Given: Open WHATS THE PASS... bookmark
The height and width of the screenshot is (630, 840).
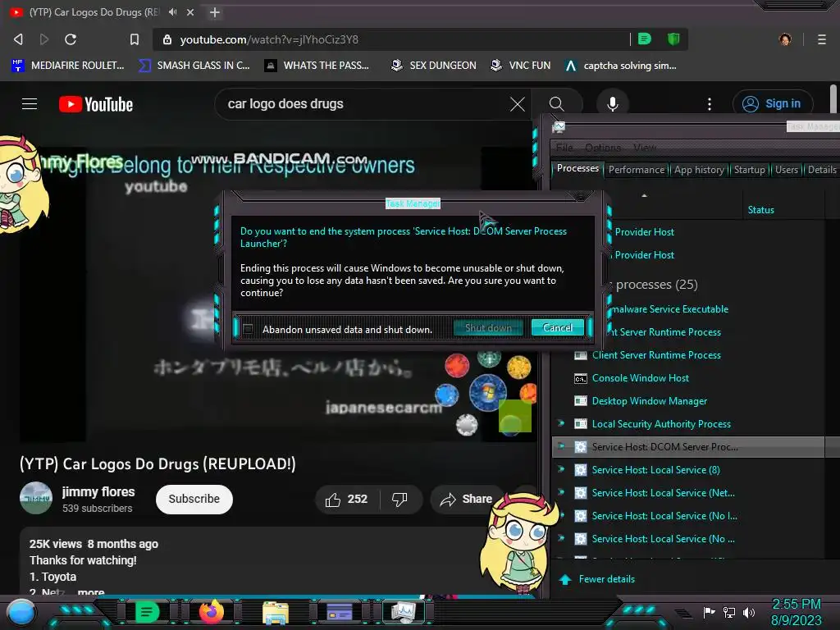Looking at the screenshot, I should tap(317, 66).
